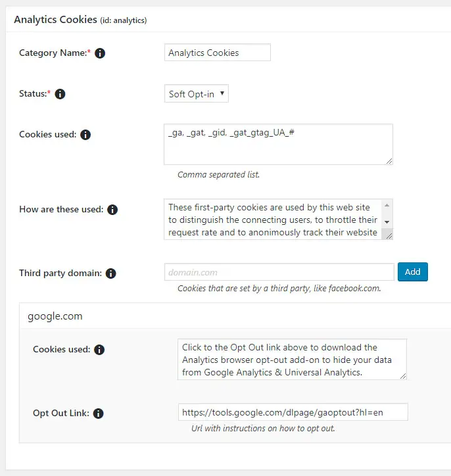Show help for Opt Out Link
The width and height of the screenshot is (451, 476).
pos(98,414)
